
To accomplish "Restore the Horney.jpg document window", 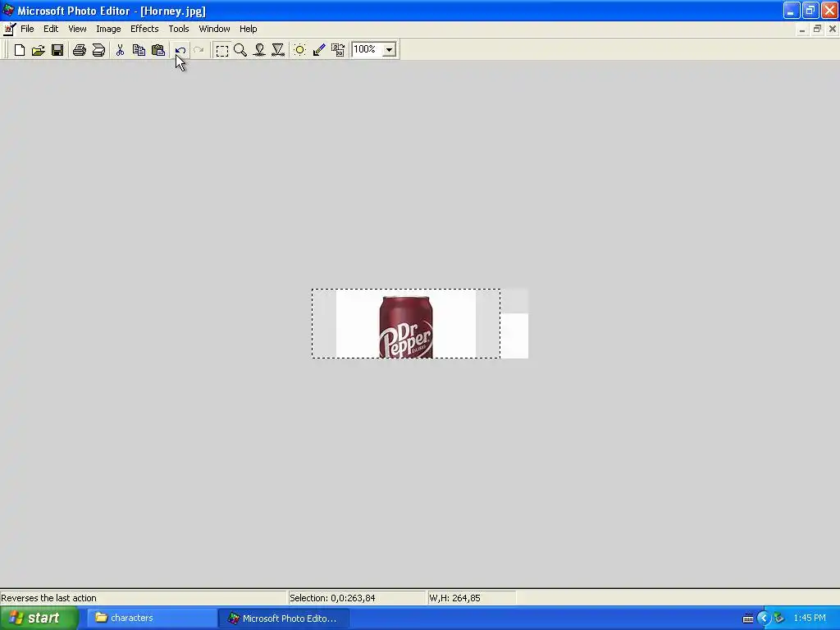I will 817,30.
